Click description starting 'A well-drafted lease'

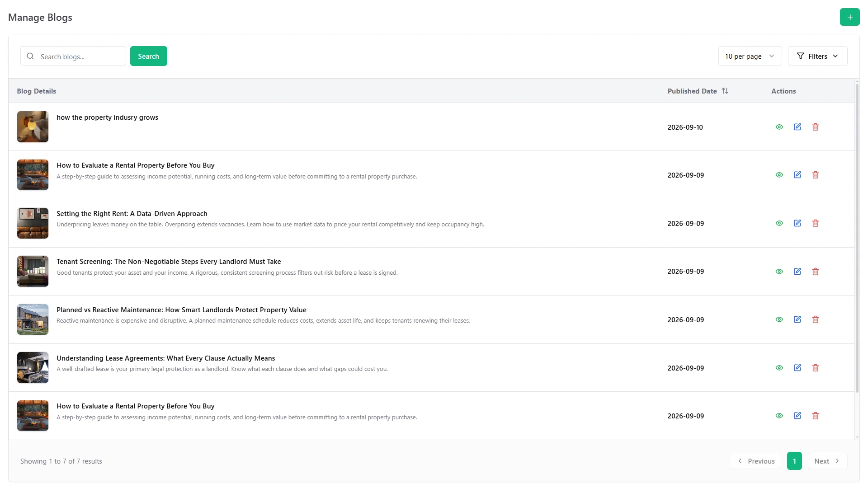click(x=222, y=369)
